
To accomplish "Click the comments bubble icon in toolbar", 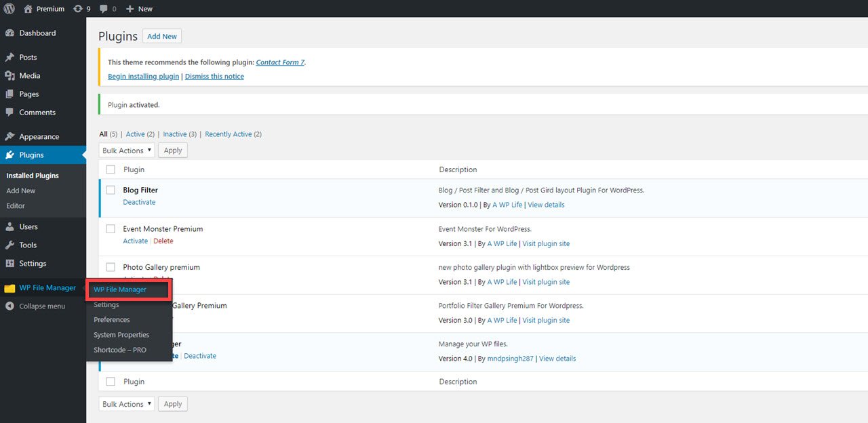I will [103, 9].
